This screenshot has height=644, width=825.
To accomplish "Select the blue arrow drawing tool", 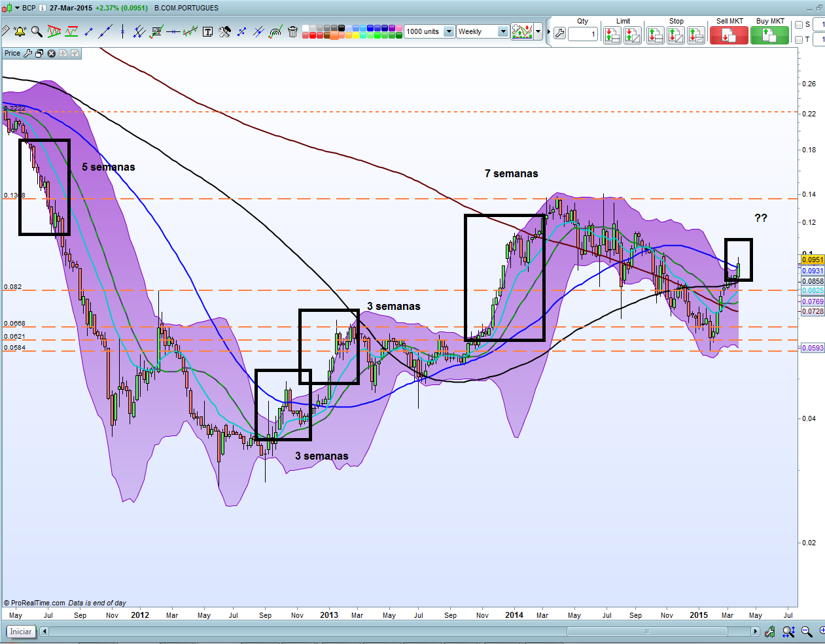I will [241, 31].
